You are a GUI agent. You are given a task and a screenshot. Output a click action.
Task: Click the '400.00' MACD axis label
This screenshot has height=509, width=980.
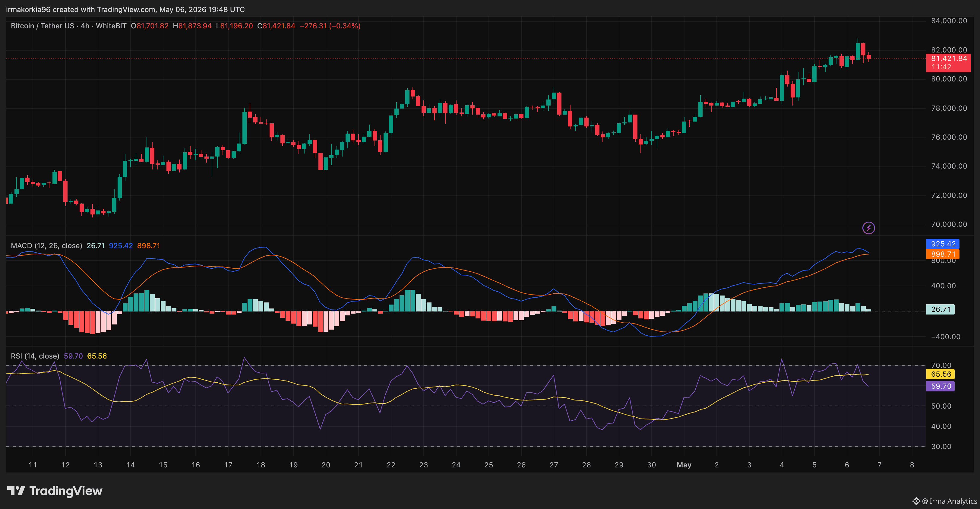coord(943,286)
